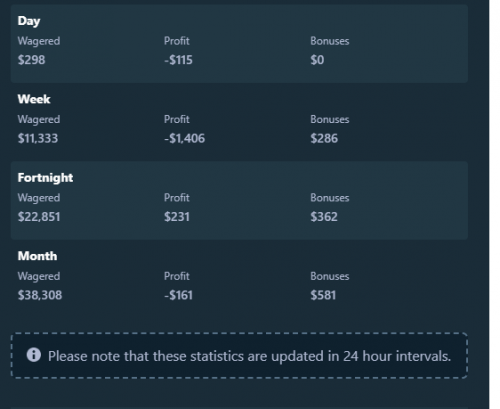Screen dimensions: 500x409
Task: Click the Week wagered value $11,333
Action: point(38,138)
